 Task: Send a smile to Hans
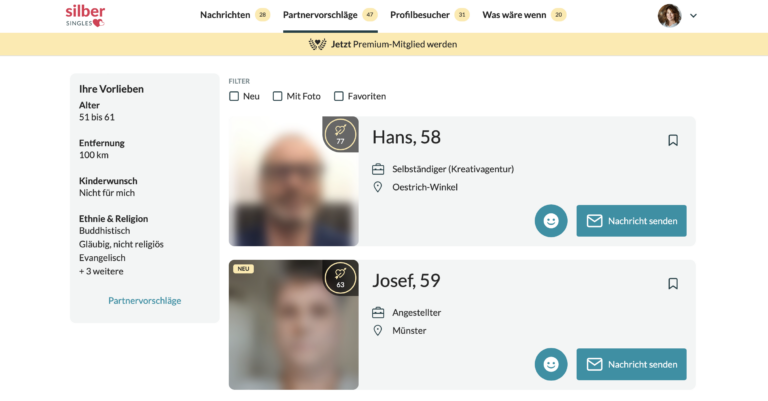[x=551, y=221]
